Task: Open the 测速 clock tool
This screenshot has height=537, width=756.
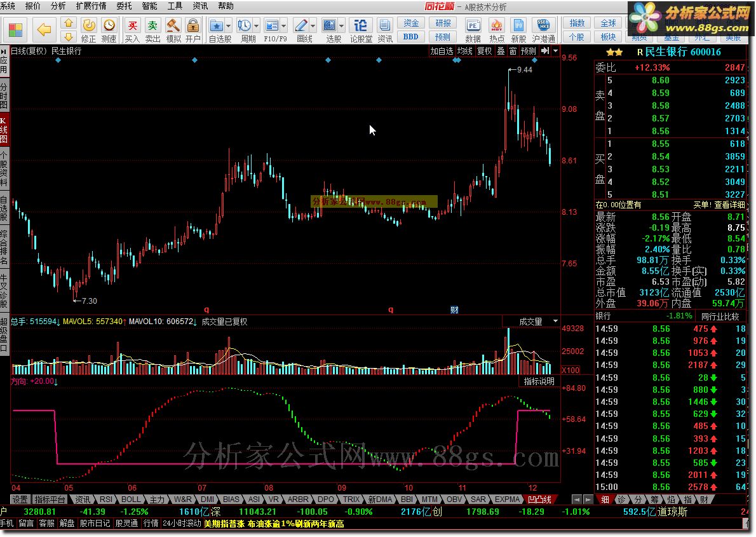Action: [x=109, y=31]
